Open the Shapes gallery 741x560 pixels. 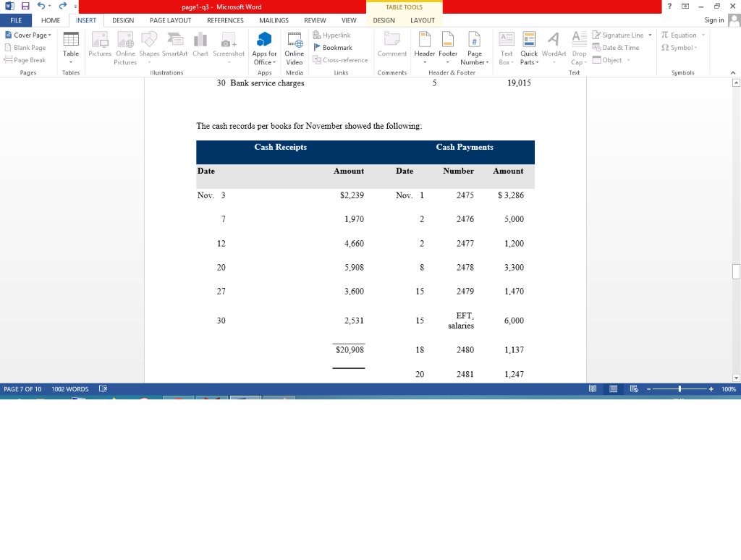tap(149, 48)
